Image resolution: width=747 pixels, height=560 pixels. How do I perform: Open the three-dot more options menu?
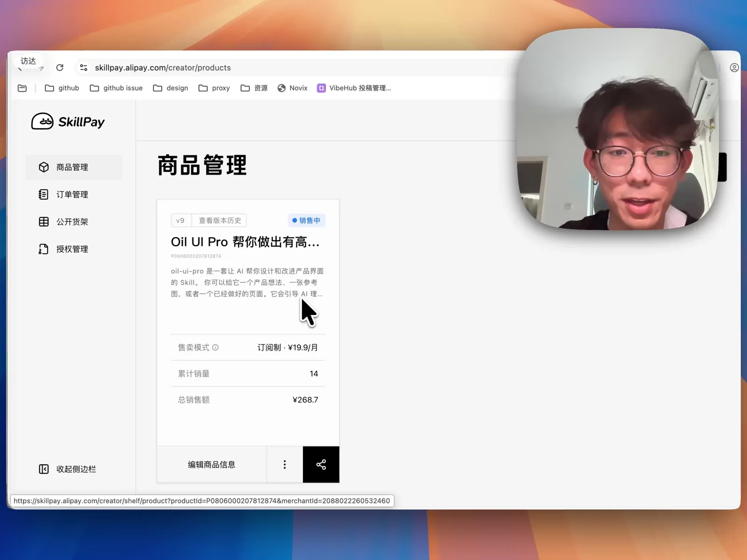click(285, 464)
